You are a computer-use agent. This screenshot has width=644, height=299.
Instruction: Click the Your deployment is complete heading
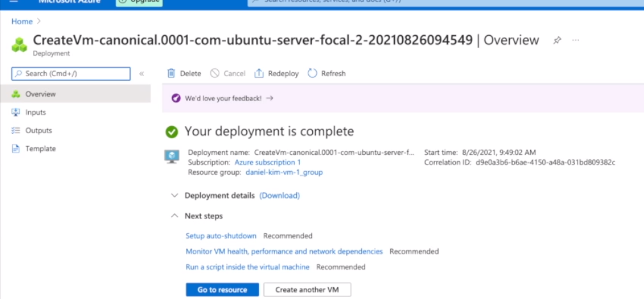pos(269,131)
